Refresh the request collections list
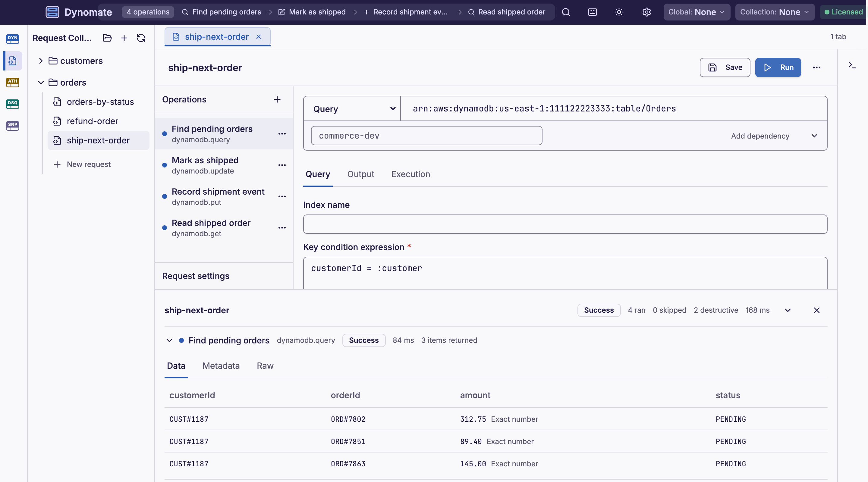Image resolution: width=868 pixels, height=482 pixels. coord(141,38)
